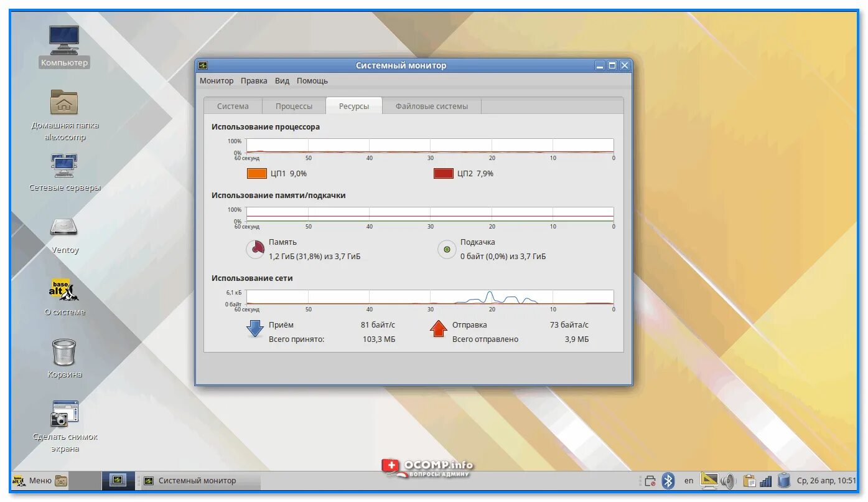Image resolution: width=868 pixels, height=502 pixels.
Task: Click the memory/swap usage graph
Action: (x=430, y=214)
